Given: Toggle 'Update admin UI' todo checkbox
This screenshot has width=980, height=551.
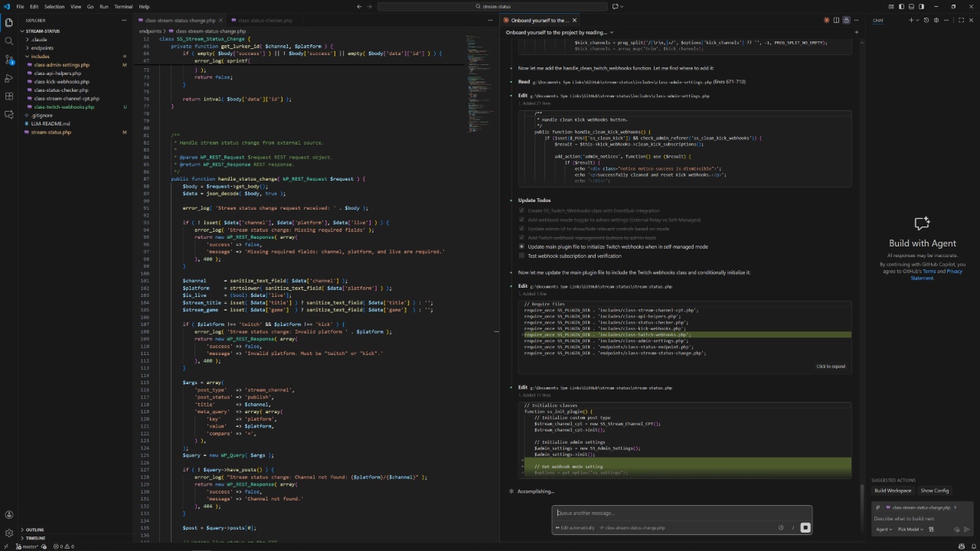Looking at the screenshot, I should 521,229.
